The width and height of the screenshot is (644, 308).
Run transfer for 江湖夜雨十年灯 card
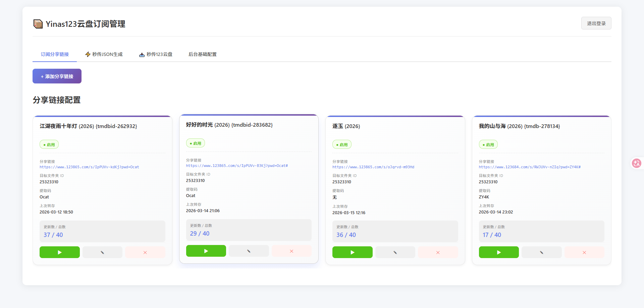59,252
